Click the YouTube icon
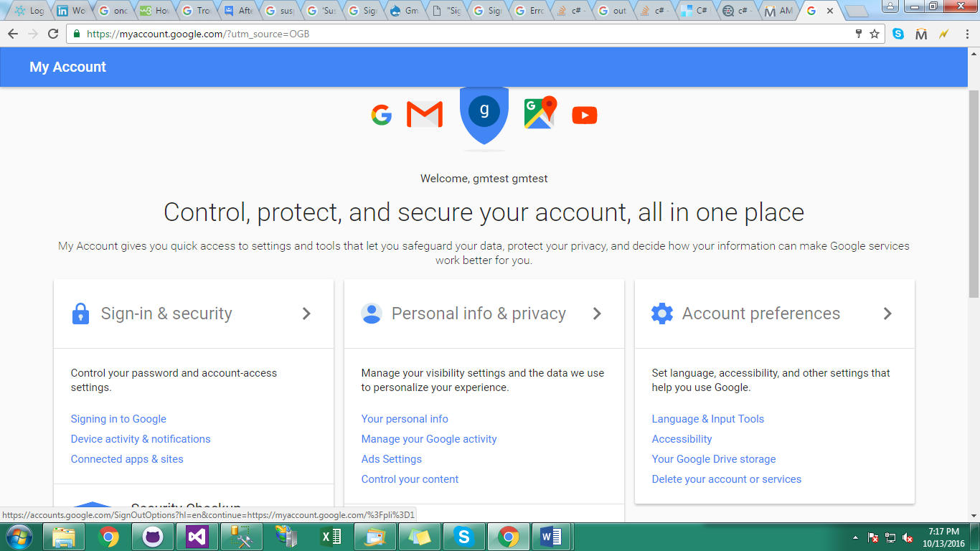 click(585, 115)
